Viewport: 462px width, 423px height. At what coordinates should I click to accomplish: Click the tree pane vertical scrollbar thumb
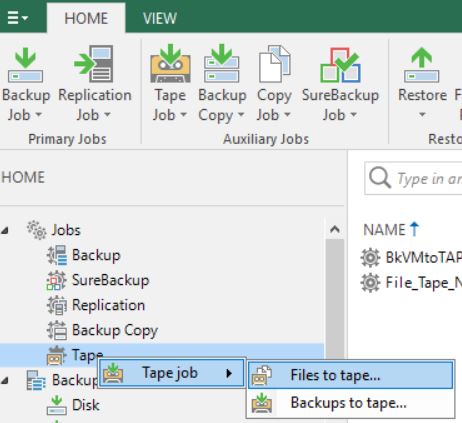pyautogui.click(x=335, y=299)
